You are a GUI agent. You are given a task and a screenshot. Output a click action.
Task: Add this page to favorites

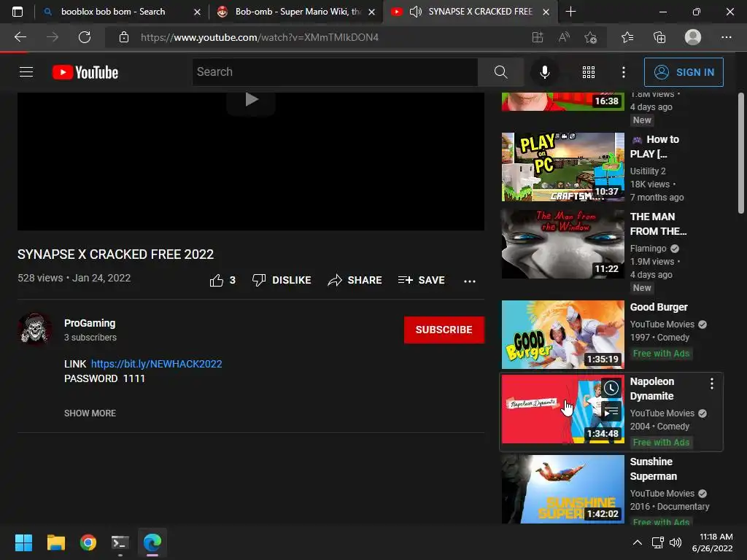tap(591, 37)
